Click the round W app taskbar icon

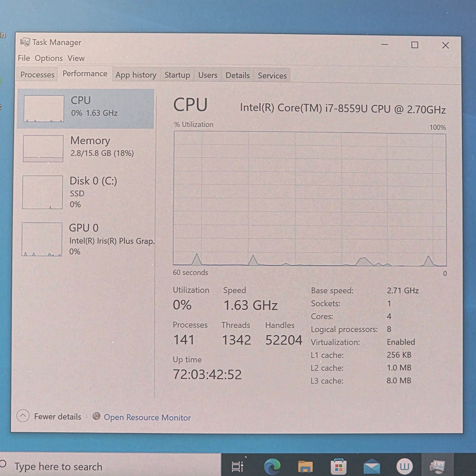click(x=404, y=466)
